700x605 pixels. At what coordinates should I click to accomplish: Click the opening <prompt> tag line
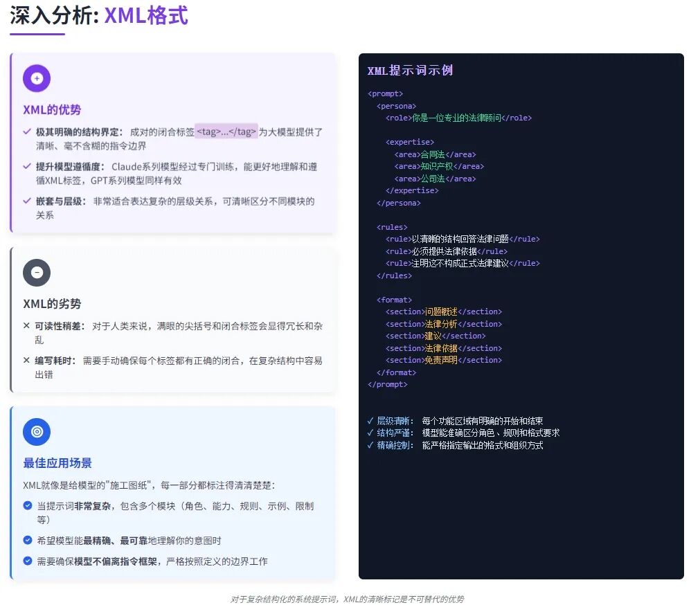(385, 93)
